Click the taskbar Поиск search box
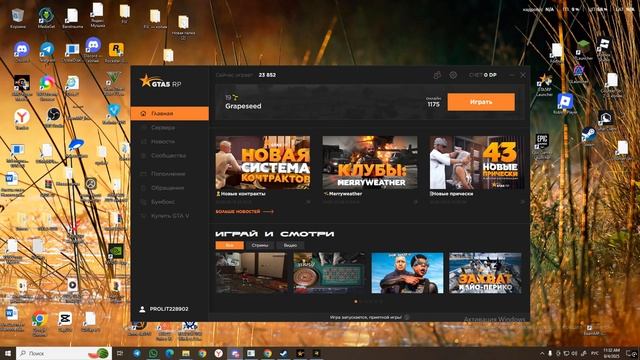 click(x=63, y=353)
